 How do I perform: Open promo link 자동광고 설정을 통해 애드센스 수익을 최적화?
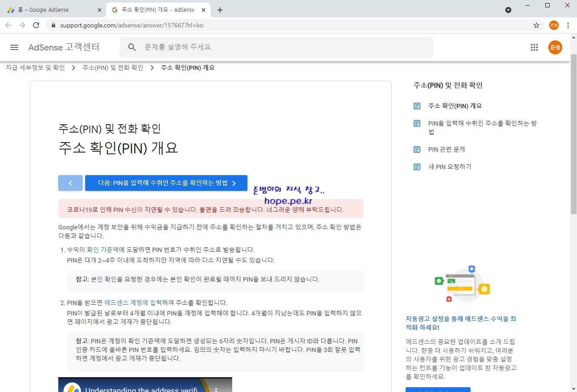(x=461, y=323)
